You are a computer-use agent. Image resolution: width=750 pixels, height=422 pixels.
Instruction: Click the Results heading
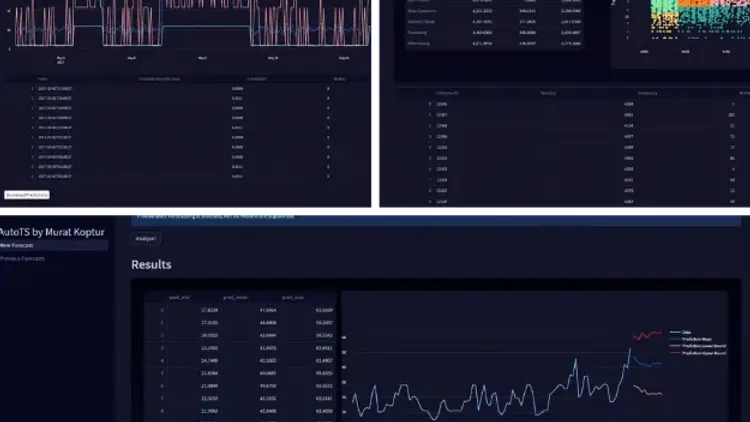tap(151, 265)
